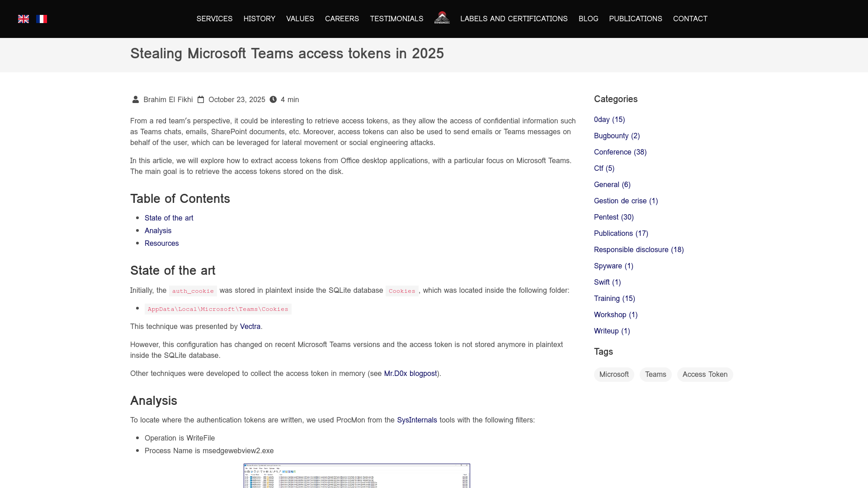The width and height of the screenshot is (868, 488).
Task: Open the Mr.D0x blogpost link
Action: 410,373
